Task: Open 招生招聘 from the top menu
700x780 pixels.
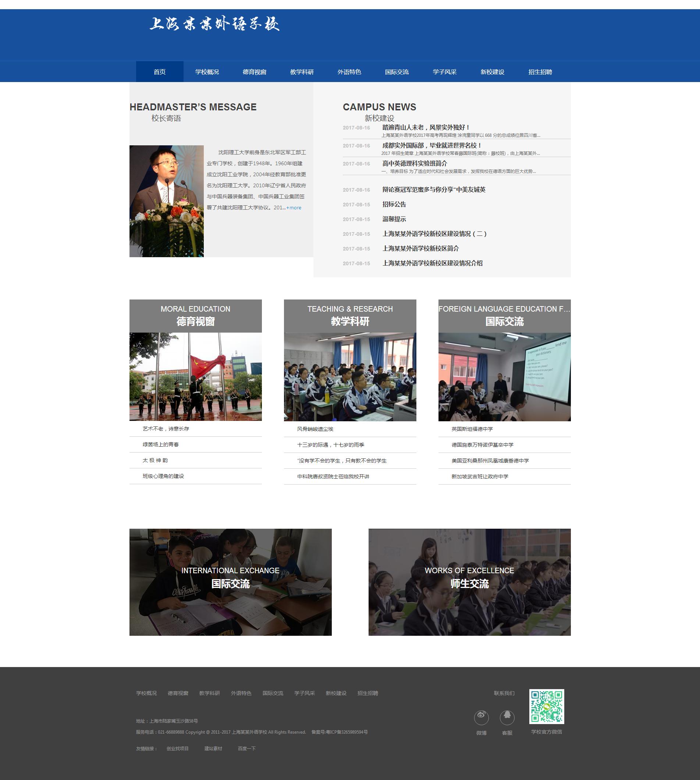Action: click(540, 72)
